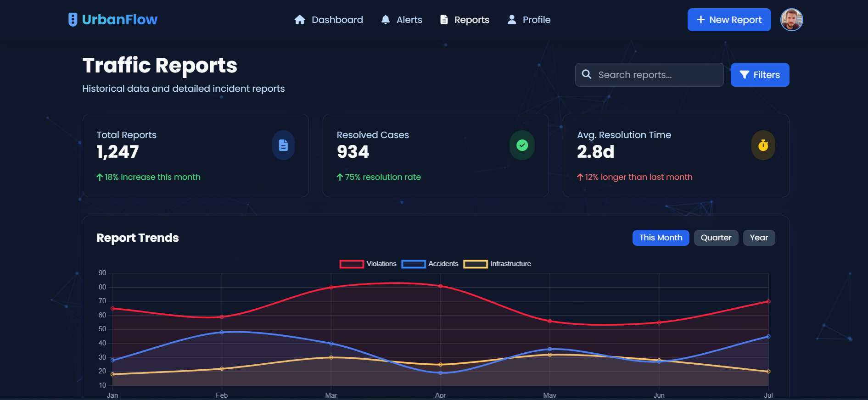Image resolution: width=868 pixels, height=400 pixels.
Task: Open the user avatar menu
Action: pyautogui.click(x=791, y=20)
